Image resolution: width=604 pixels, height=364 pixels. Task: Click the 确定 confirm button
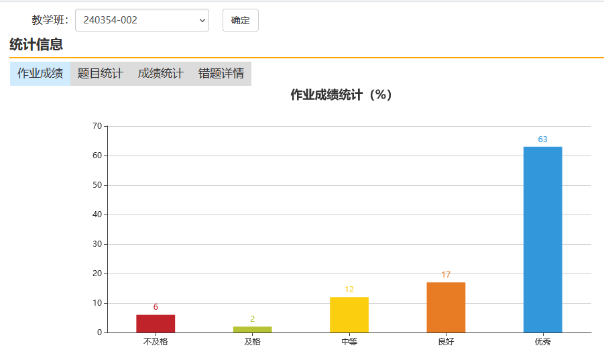click(x=241, y=20)
